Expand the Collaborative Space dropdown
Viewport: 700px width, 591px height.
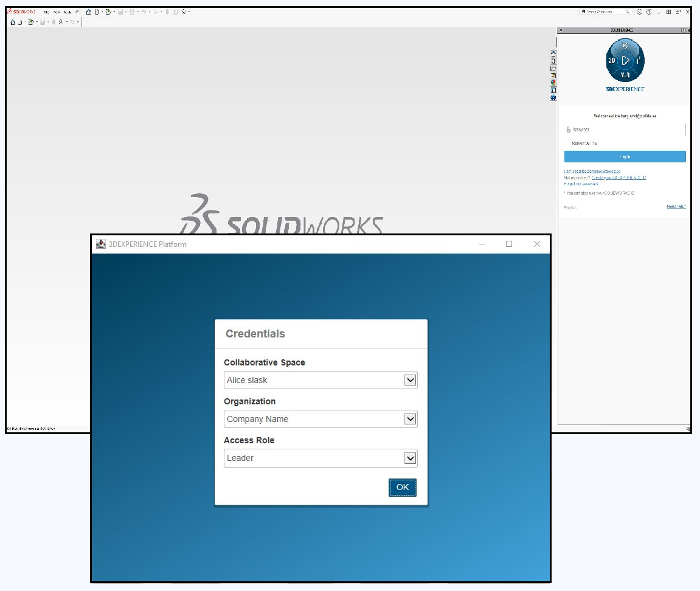411,380
